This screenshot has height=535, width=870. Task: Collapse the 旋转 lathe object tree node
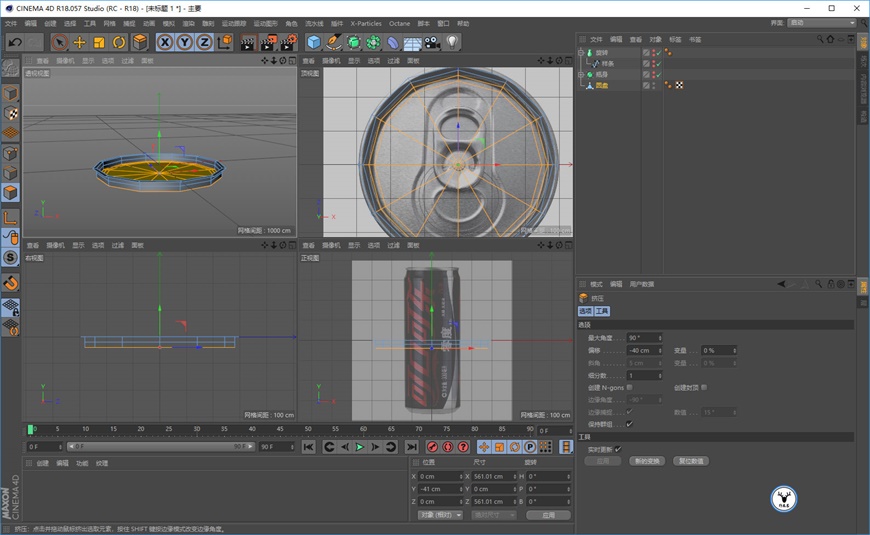pyautogui.click(x=581, y=53)
